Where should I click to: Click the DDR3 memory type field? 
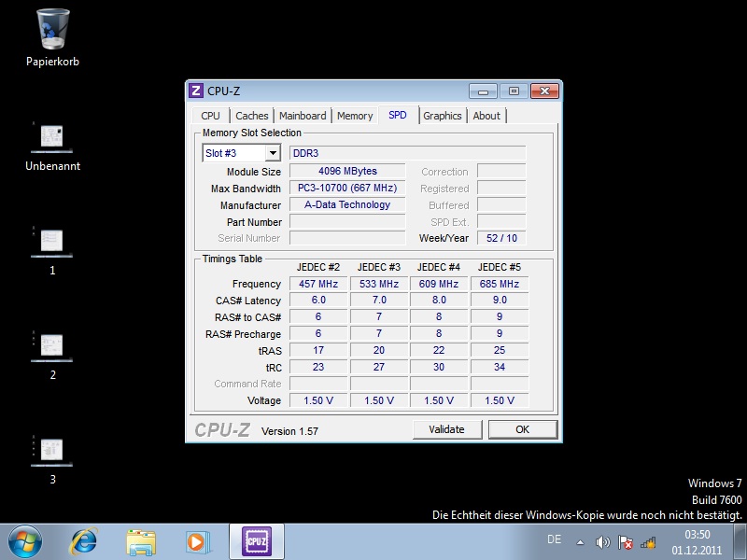(x=408, y=153)
